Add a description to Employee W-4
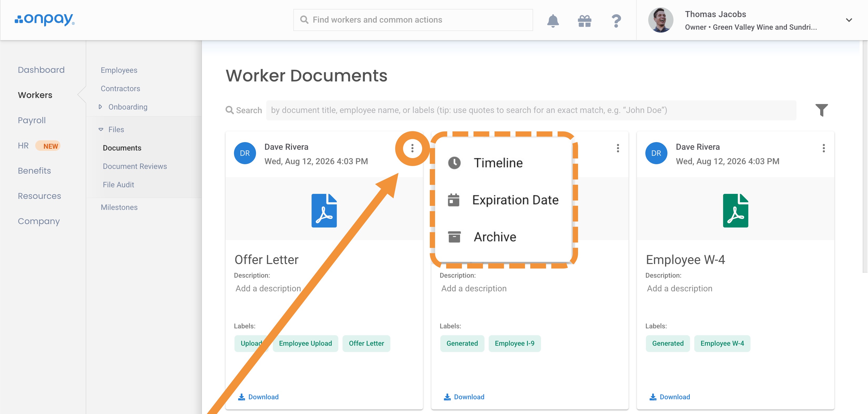The width and height of the screenshot is (868, 414). pyautogui.click(x=679, y=289)
